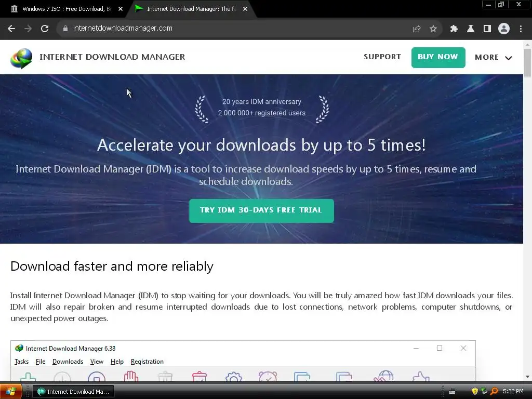Open the Windows Start button

(11, 392)
